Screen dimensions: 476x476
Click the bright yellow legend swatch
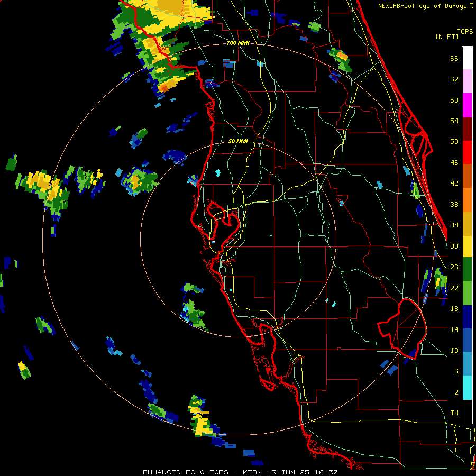click(467, 246)
